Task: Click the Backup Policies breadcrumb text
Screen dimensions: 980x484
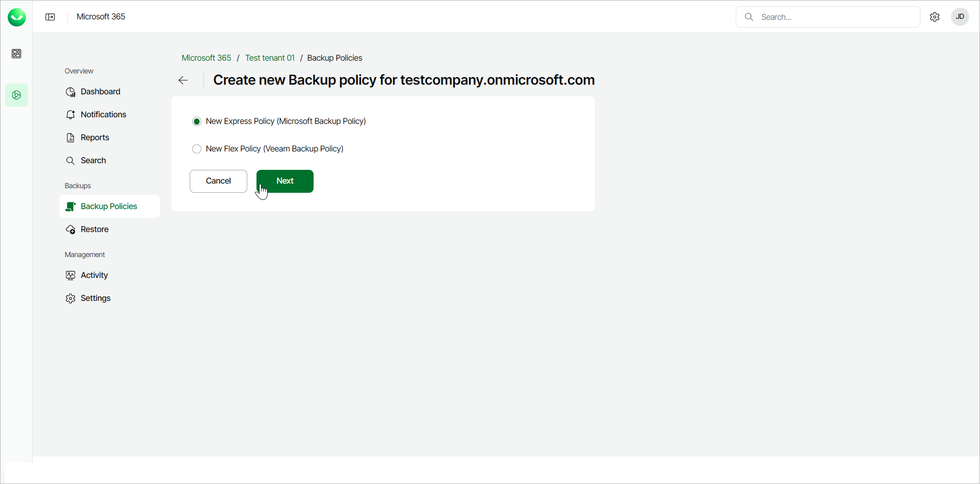Action: [334, 58]
